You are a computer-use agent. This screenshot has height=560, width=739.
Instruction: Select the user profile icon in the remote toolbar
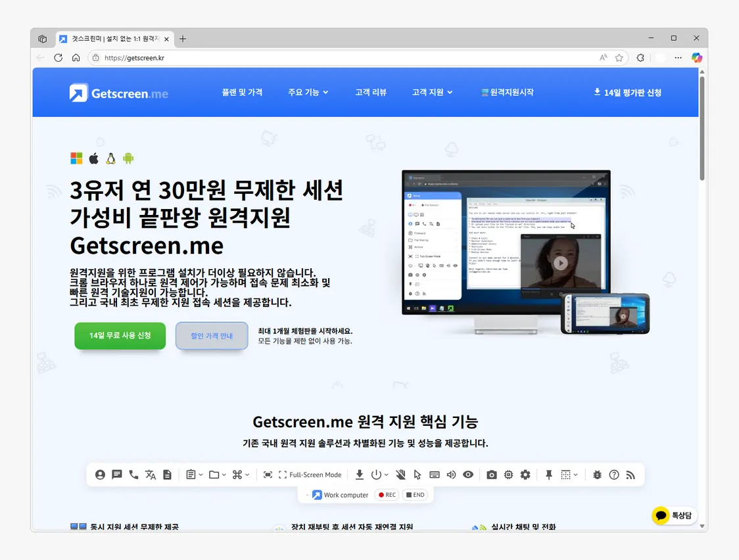(101, 475)
